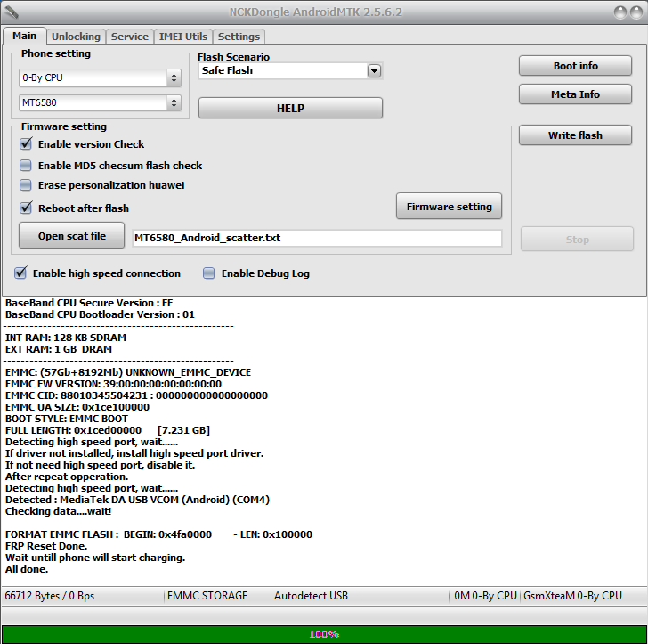This screenshot has width=648, height=644.
Task: Click 'EMMC UA SIZE: 0x1ce100000' log line
Action: click(x=77, y=407)
